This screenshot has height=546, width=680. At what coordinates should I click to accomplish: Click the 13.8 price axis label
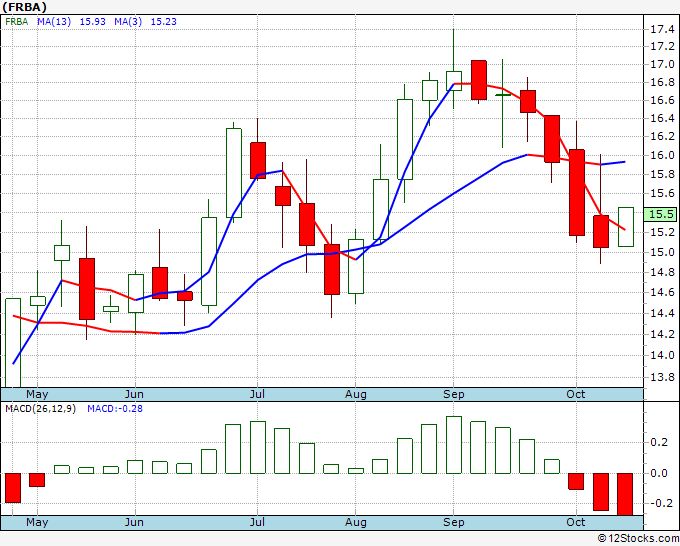pos(662,377)
